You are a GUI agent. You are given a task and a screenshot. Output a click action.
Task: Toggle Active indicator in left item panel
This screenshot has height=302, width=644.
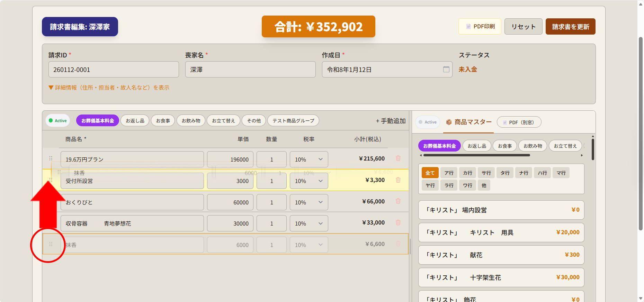[x=58, y=121]
